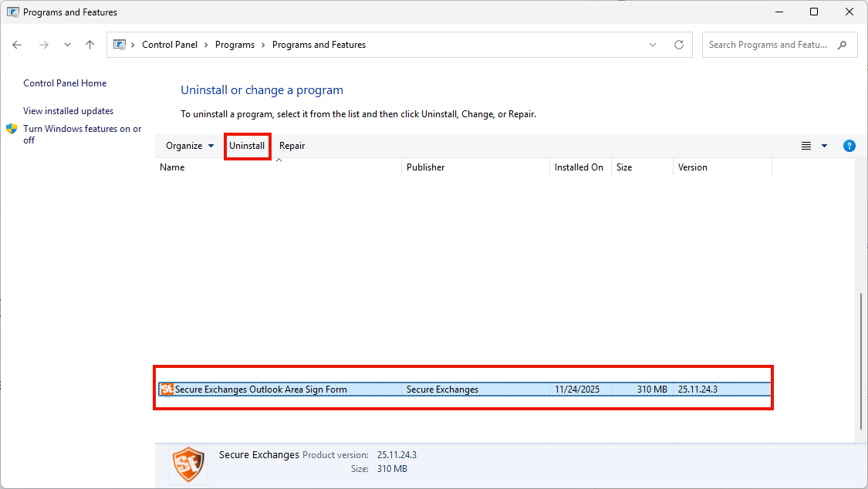The image size is (868, 489).
Task: Click the 25.11.24.3 version cell in row
Action: coord(697,390)
